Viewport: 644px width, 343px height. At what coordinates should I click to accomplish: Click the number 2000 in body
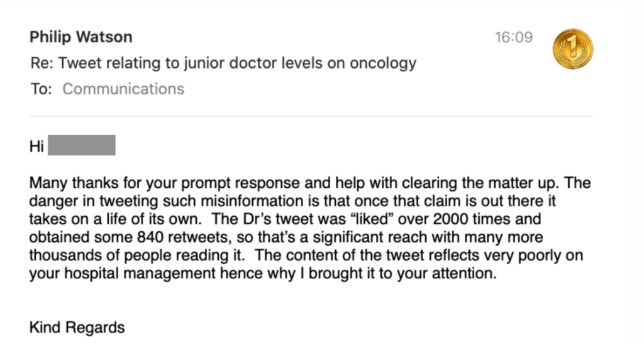coord(450,219)
